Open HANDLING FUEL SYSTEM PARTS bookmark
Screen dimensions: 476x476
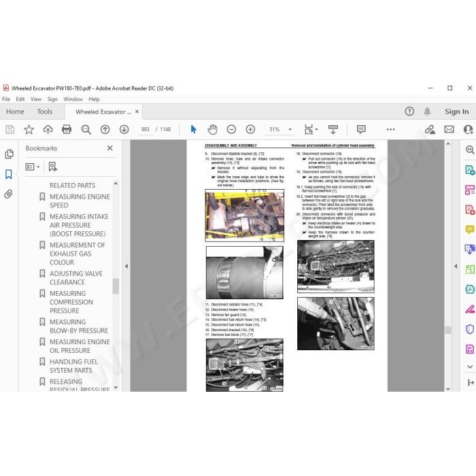(x=73, y=366)
